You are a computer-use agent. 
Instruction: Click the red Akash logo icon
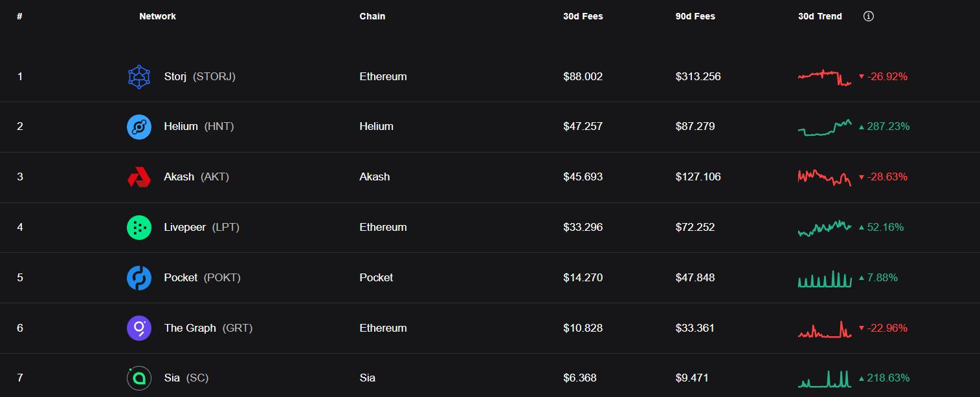(x=139, y=177)
